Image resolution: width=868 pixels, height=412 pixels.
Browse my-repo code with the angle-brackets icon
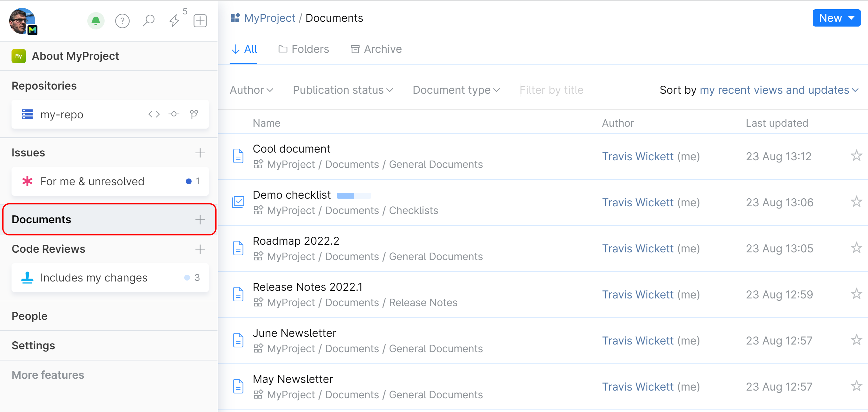[154, 114]
